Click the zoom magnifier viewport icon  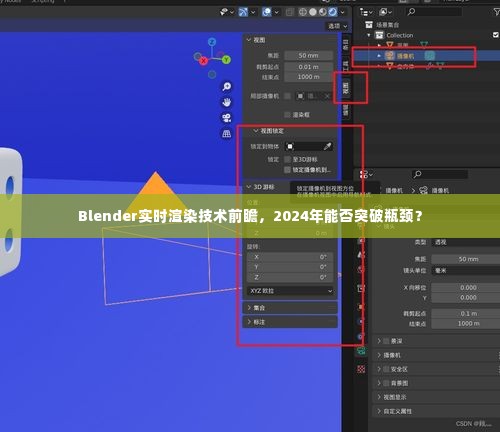tap(227, 87)
